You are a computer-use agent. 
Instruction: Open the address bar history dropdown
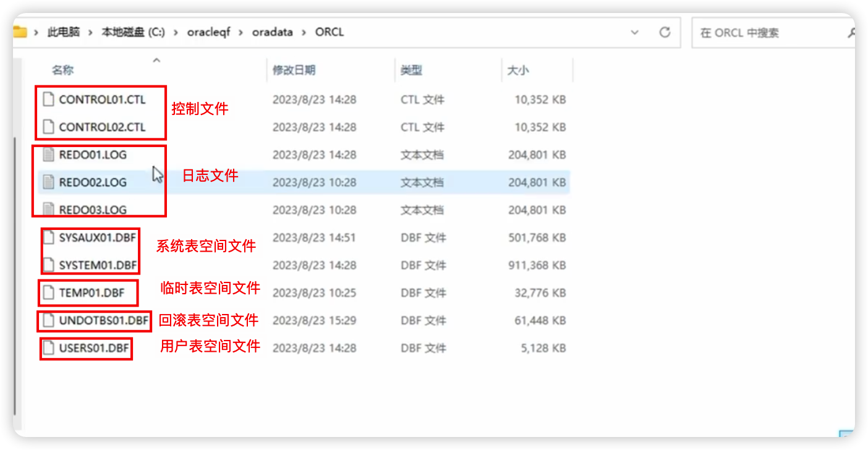(634, 32)
